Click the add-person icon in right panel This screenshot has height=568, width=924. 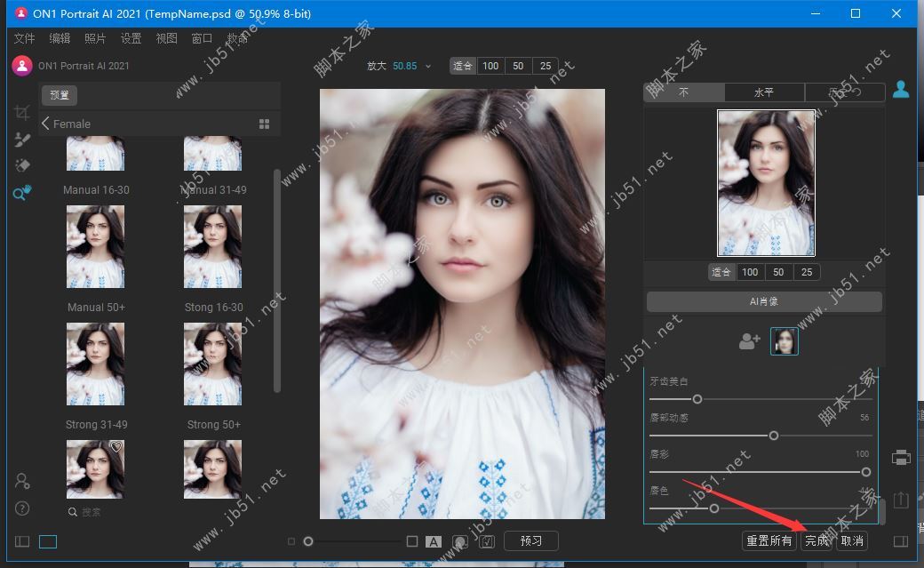point(749,340)
